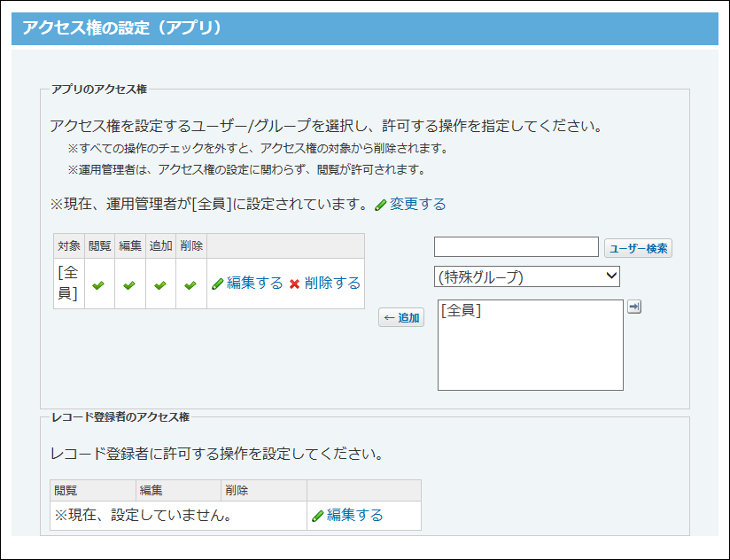Click 削除する link in [全員] row
Screen dimensions: 730x560
pyautogui.click(x=332, y=283)
